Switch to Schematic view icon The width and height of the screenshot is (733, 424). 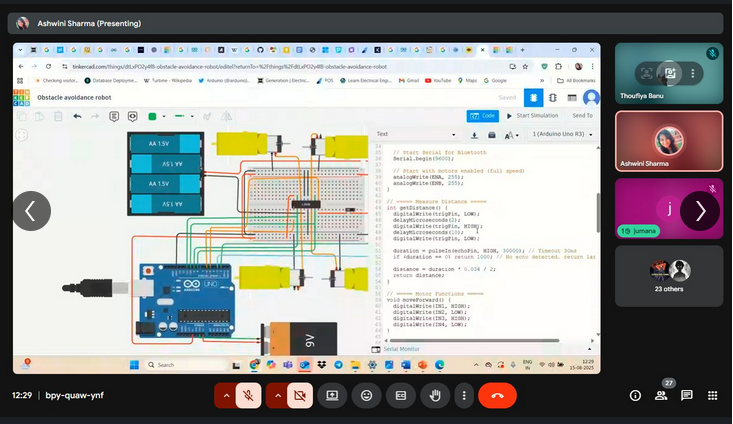coord(553,98)
